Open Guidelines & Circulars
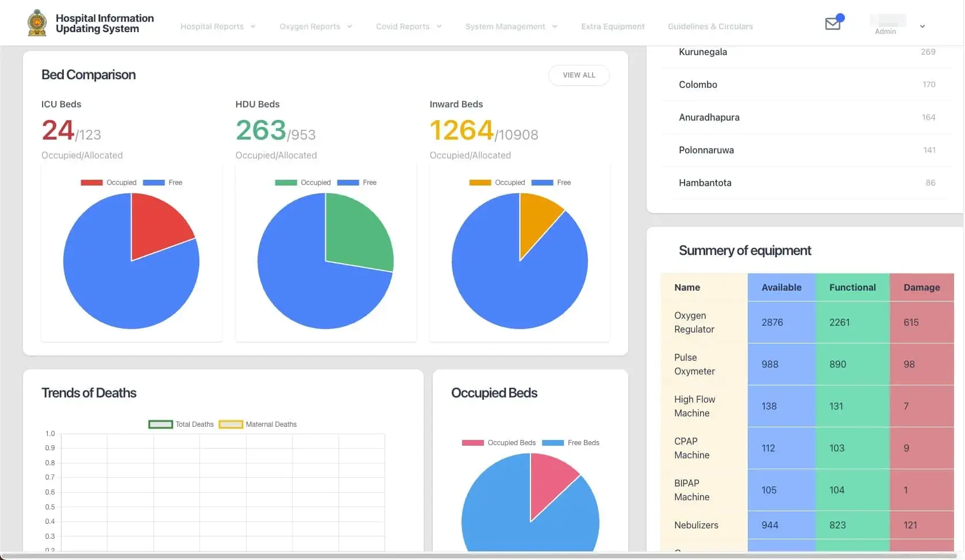This screenshot has width=965, height=560. point(710,26)
